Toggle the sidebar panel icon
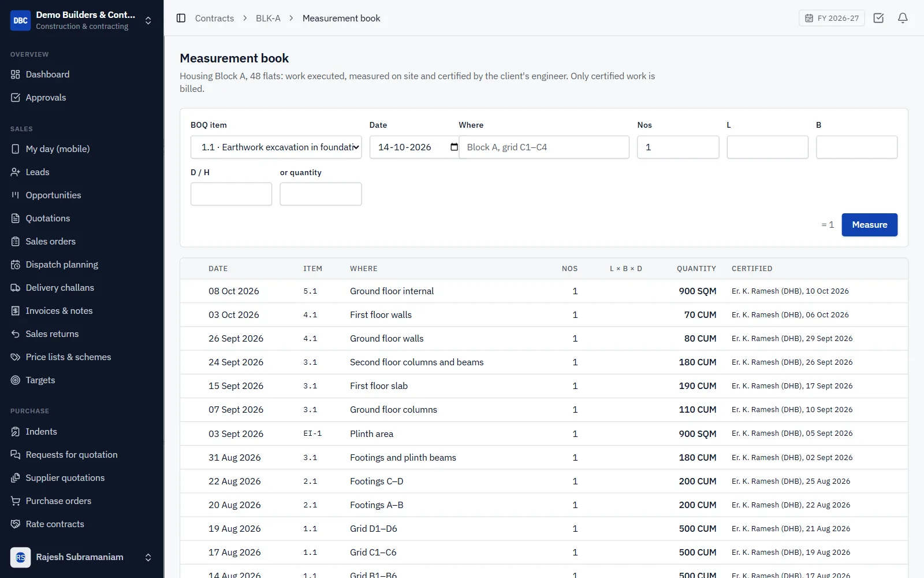Image resolution: width=924 pixels, height=578 pixels. coord(181,18)
